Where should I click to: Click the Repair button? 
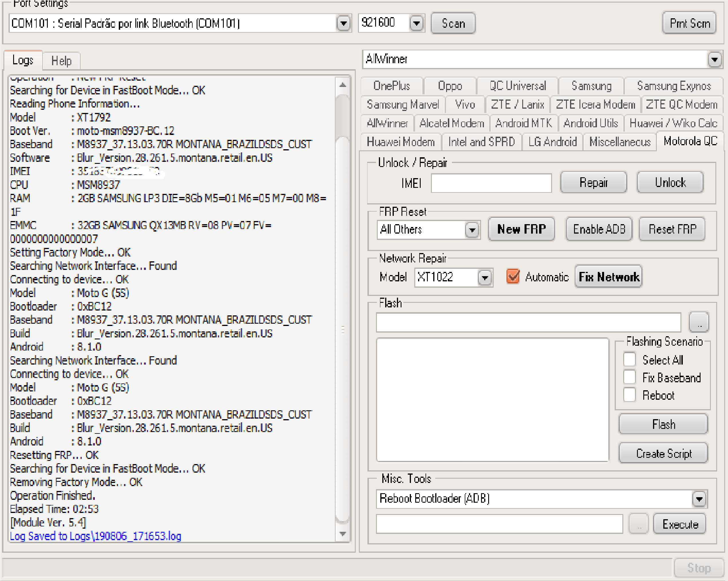click(594, 182)
